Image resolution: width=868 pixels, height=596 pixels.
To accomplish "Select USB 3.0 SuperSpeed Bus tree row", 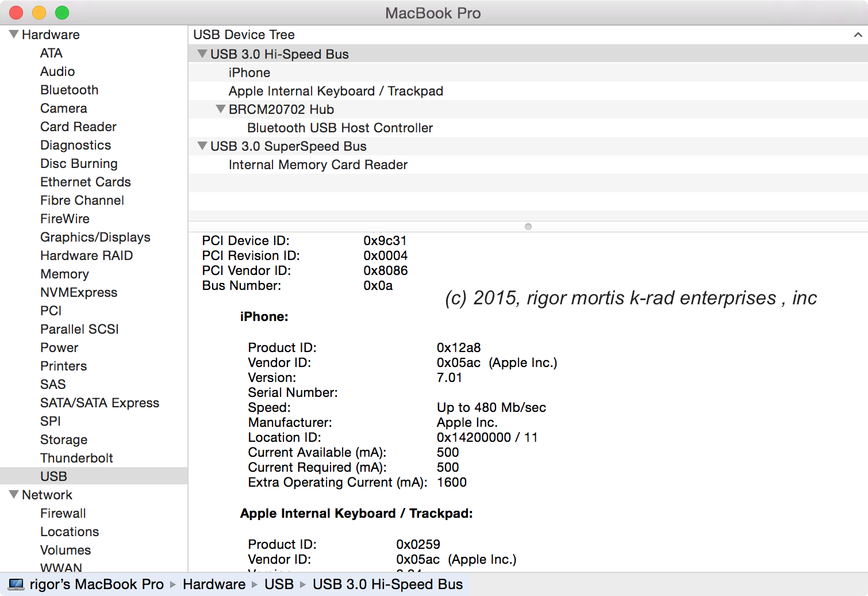I will tap(528, 146).
